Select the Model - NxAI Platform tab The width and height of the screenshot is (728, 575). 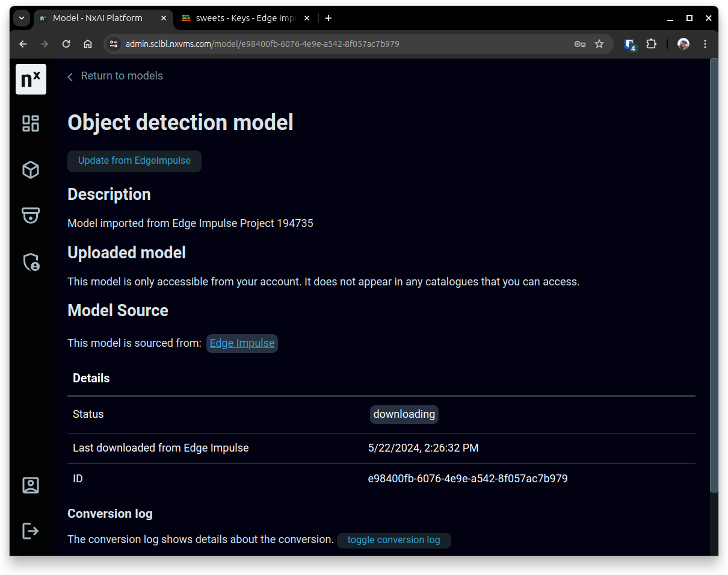pos(97,18)
